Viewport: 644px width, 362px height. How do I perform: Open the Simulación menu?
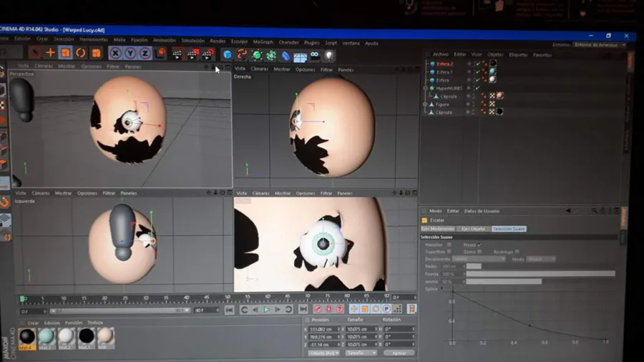tap(193, 41)
